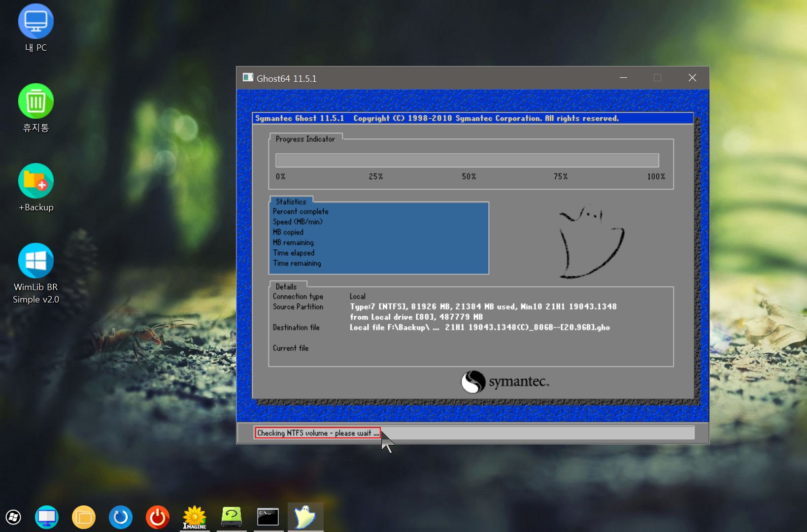Click the 'Destination file' label
This screenshot has height=532, width=807.
click(296, 327)
